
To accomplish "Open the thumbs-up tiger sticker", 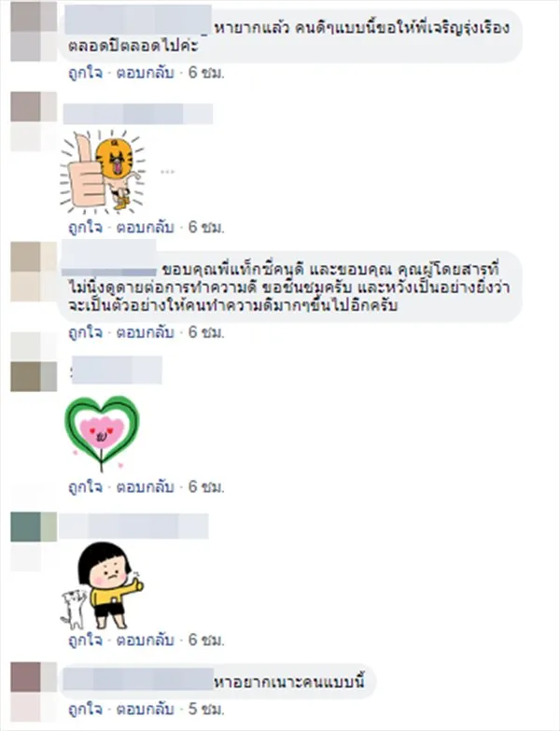I will [103, 171].
